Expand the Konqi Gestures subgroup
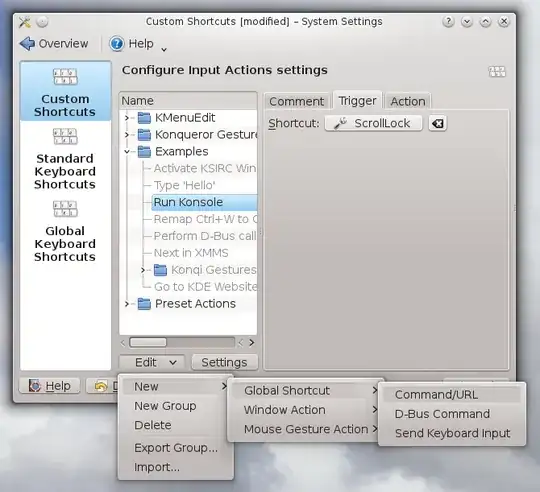This screenshot has height=492, width=540. pyautogui.click(x=143, y=270)
